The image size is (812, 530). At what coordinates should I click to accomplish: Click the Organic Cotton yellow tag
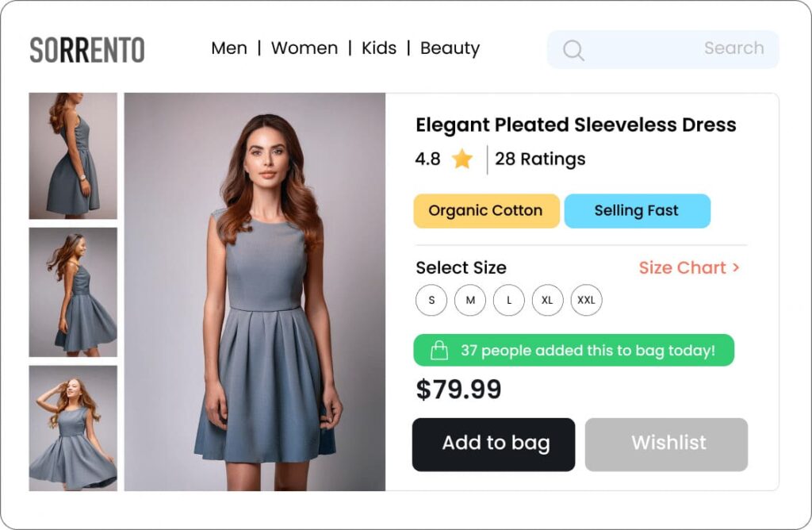(x=486, y=211)
